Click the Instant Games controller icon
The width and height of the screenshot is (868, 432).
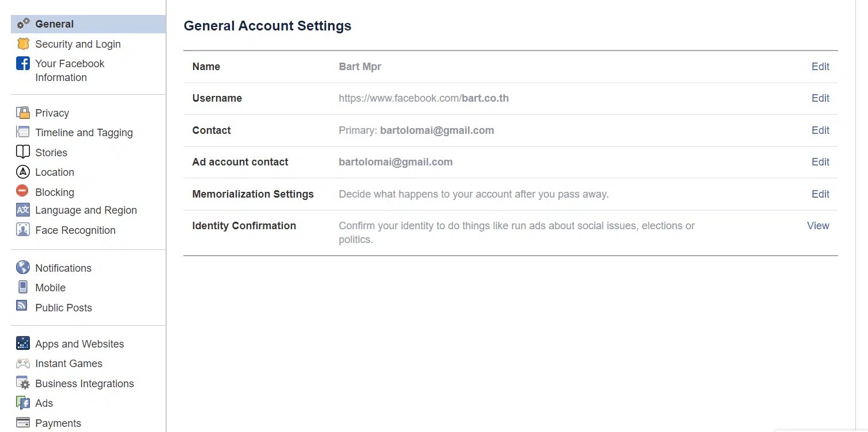click(x=23, y=363)
